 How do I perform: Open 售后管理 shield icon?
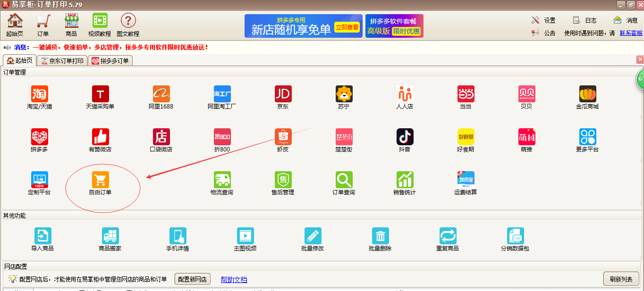tap(283, 180)
